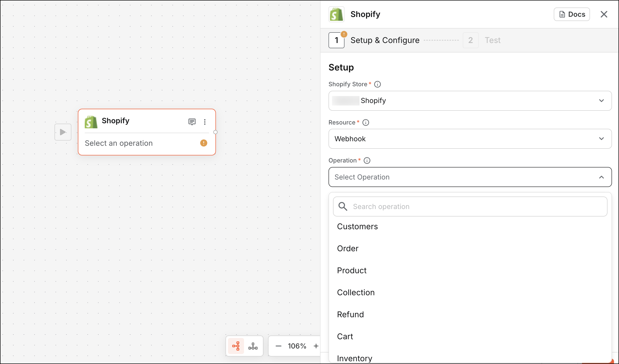Click the orange warning icon on Shopify node
The width and height of the screenshot is (619, 364).
pyautogui.click(x=204, y=143)
